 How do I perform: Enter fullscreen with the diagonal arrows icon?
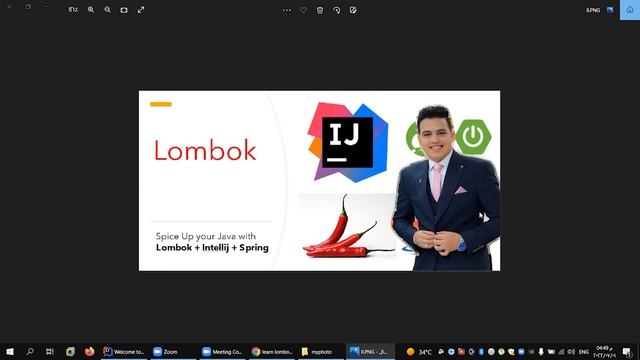point(141,10)
